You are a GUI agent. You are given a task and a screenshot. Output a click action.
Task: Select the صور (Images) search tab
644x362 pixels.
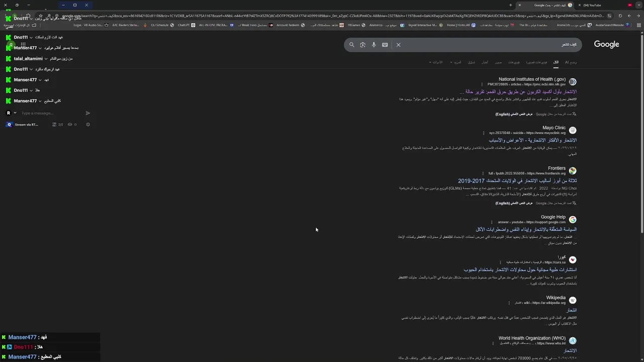(x=498, y=62)
